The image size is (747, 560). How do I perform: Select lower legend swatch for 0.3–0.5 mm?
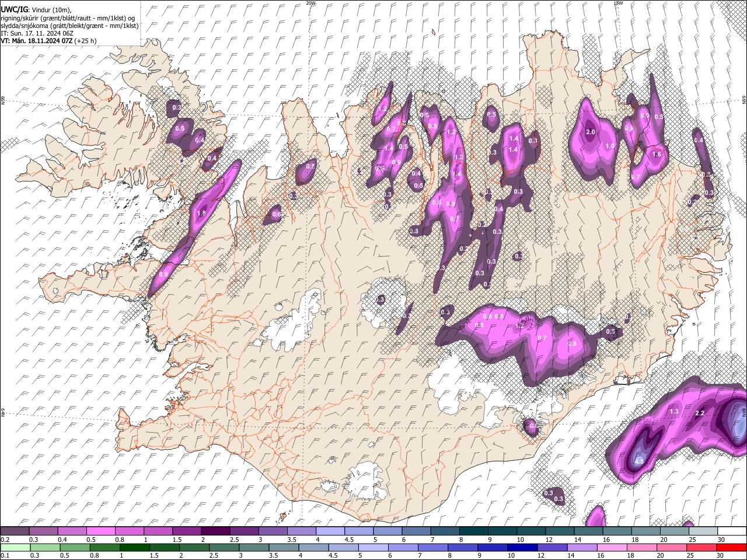45,547
